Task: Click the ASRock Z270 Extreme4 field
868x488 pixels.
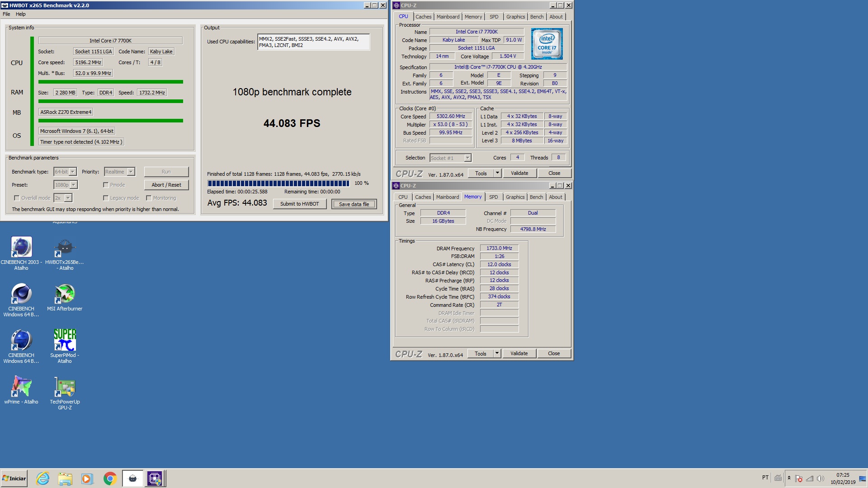Action: [66, 112]
